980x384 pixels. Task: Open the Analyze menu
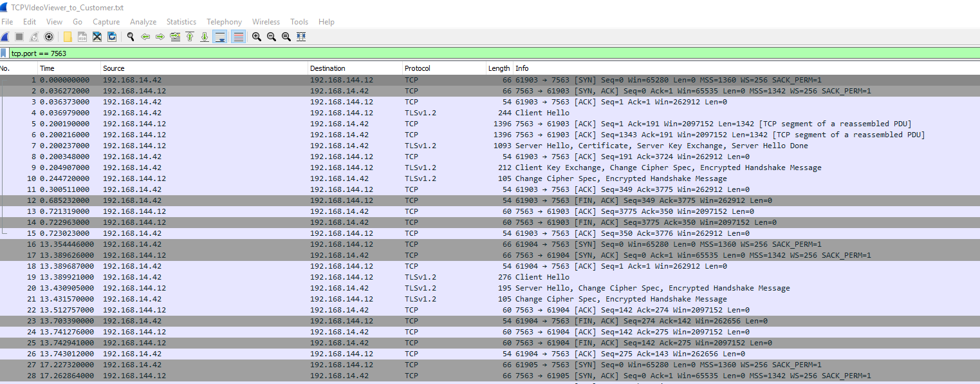pyautogui.click(x=143, y=22)
